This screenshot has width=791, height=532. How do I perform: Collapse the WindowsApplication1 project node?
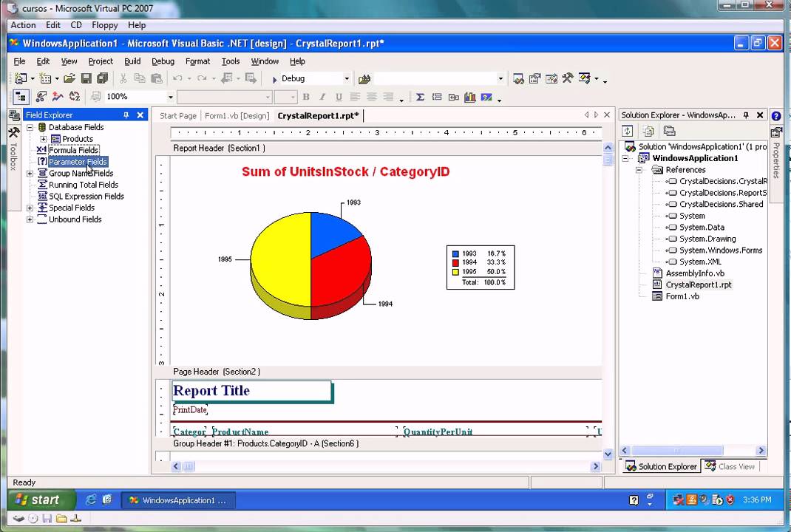(x=625, y=158)
